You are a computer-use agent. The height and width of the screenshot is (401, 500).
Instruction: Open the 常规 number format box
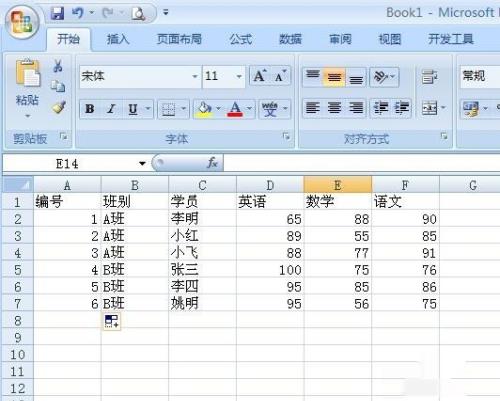click(x=480, y=77)
